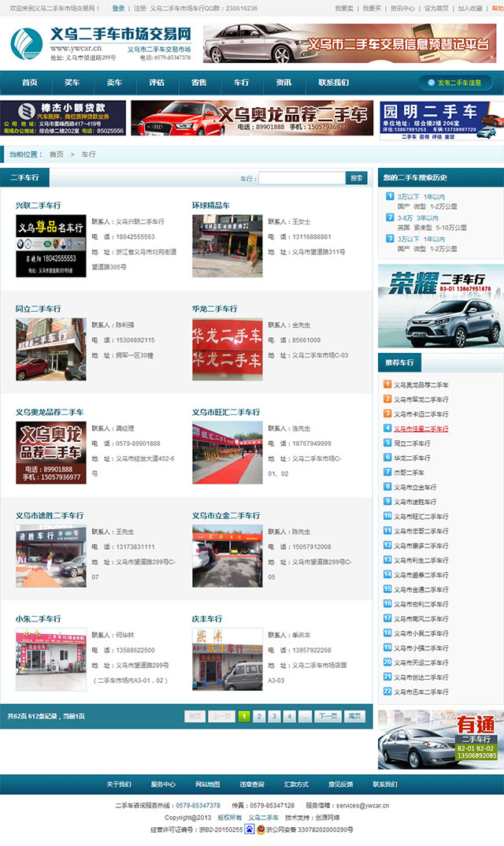Click the 登录 link in top bar

point(118,8)
